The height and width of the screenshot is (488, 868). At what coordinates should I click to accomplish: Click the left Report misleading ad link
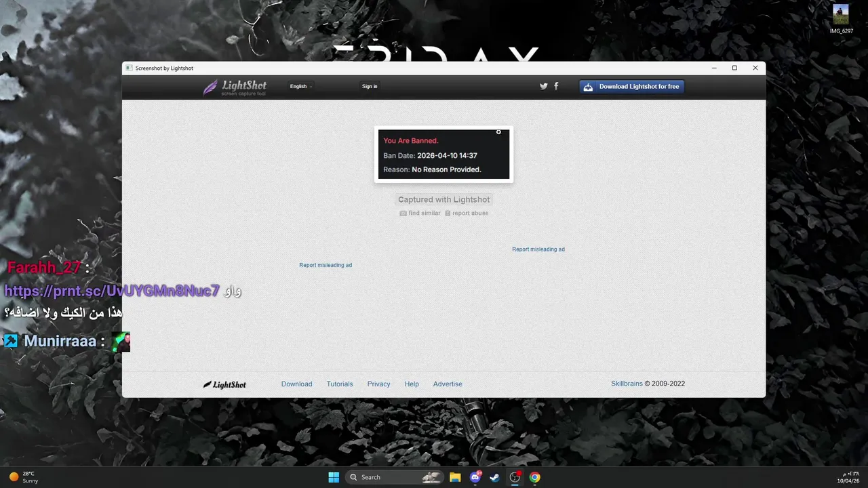click(325, 265)
